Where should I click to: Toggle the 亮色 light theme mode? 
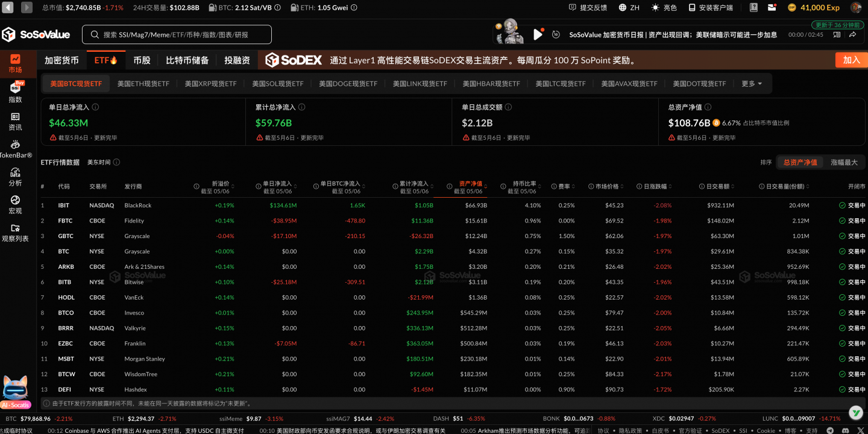pyautogui.click(x=664, y=8)
